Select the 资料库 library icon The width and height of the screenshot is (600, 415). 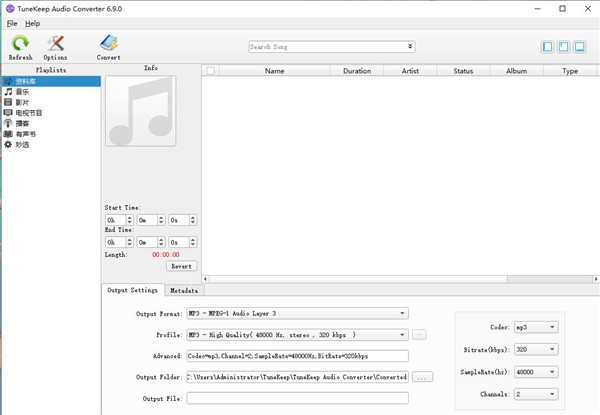pos(8,81)
